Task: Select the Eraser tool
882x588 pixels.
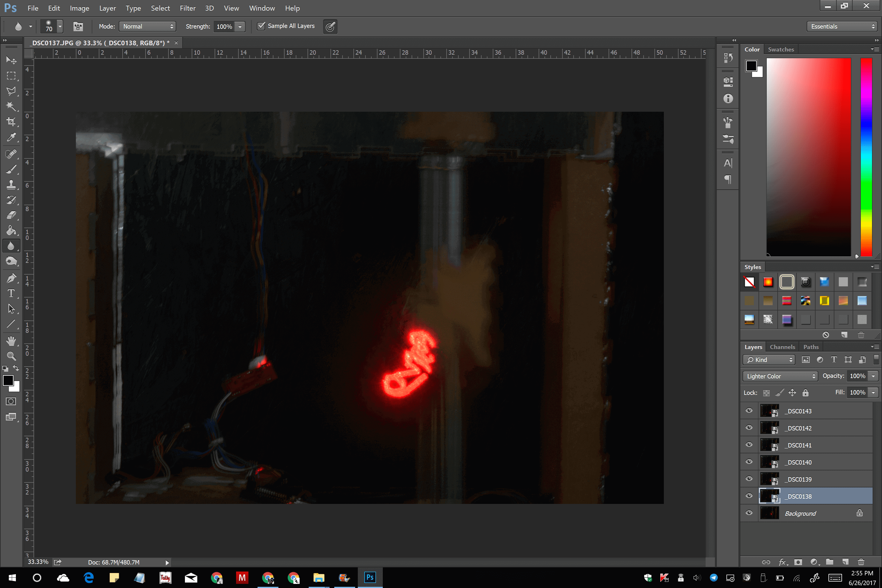Action: point(11,215)
